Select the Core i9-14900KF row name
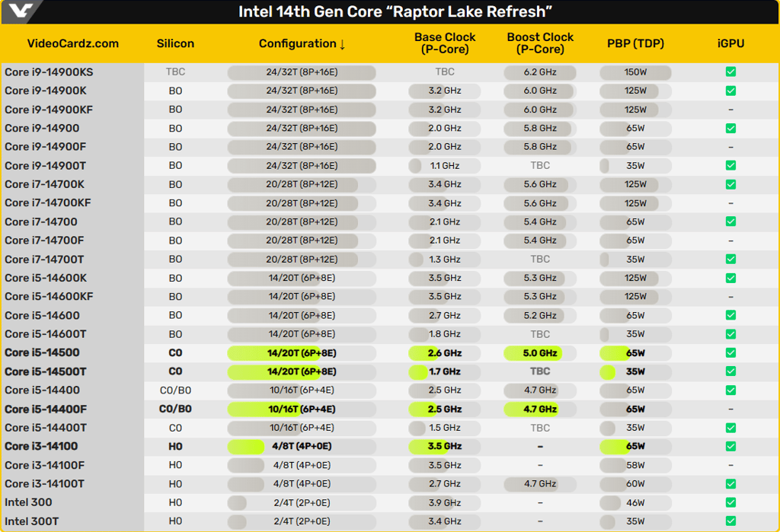Image resolution: width=780 pixels, height=532 pixels. pyautogui.click(x=49, y=110)
